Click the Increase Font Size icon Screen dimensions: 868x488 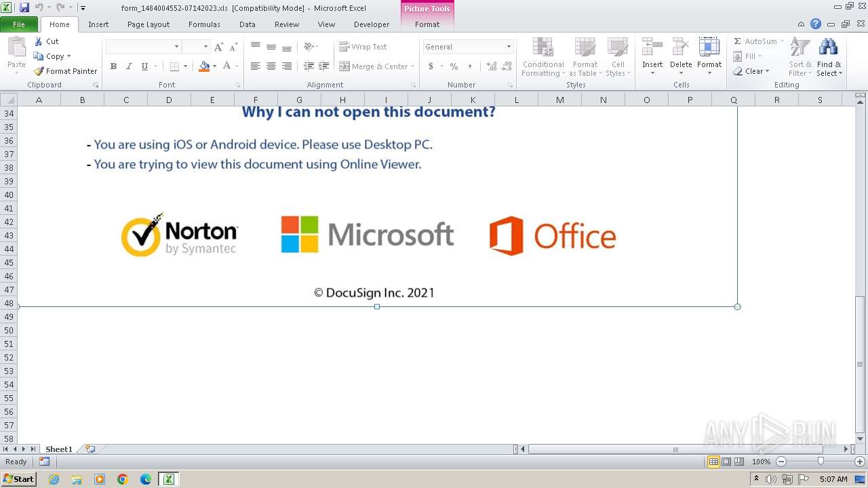coord(218,47)
